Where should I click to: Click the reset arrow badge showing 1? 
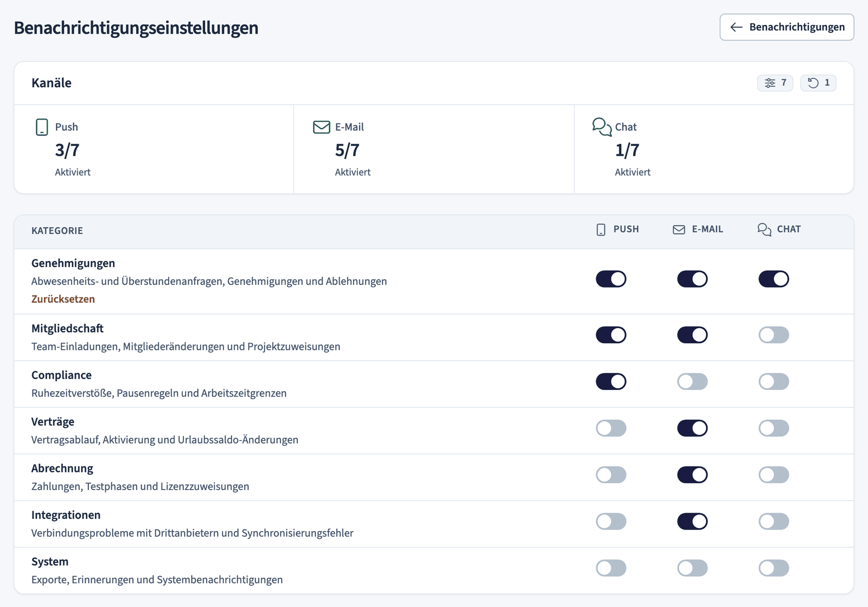point(819,83)
